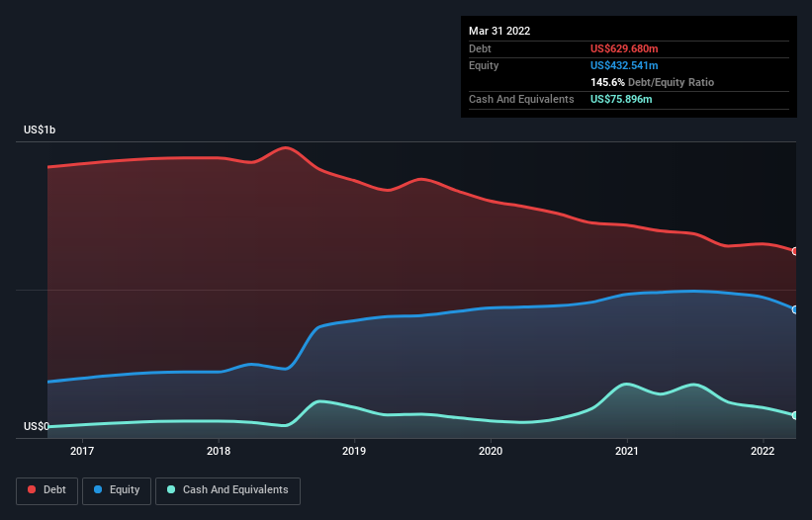Click the 2018 x-axis label

219,451
